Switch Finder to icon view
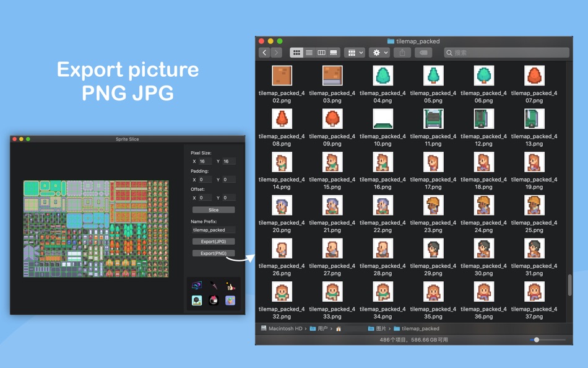Screen dimensions: 588x368 (x=296, y=53)
